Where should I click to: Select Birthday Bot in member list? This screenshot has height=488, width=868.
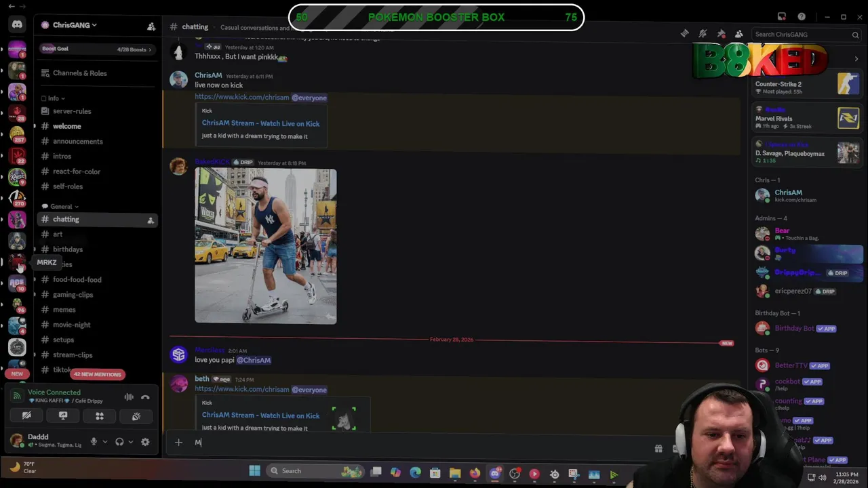(x=807, y=328)
